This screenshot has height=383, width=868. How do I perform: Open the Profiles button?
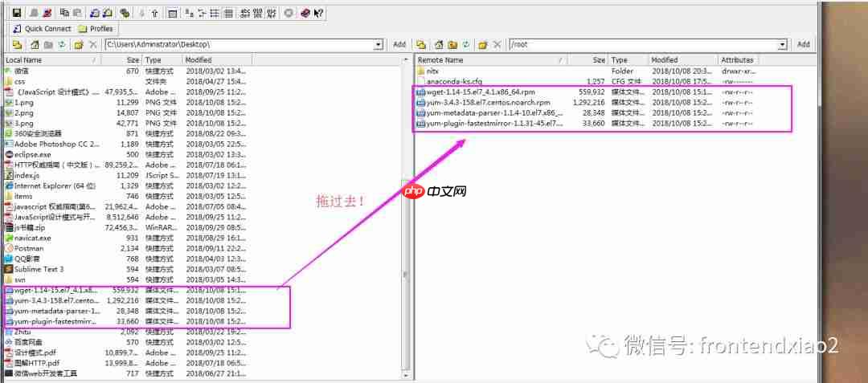[x=96, y=29]
